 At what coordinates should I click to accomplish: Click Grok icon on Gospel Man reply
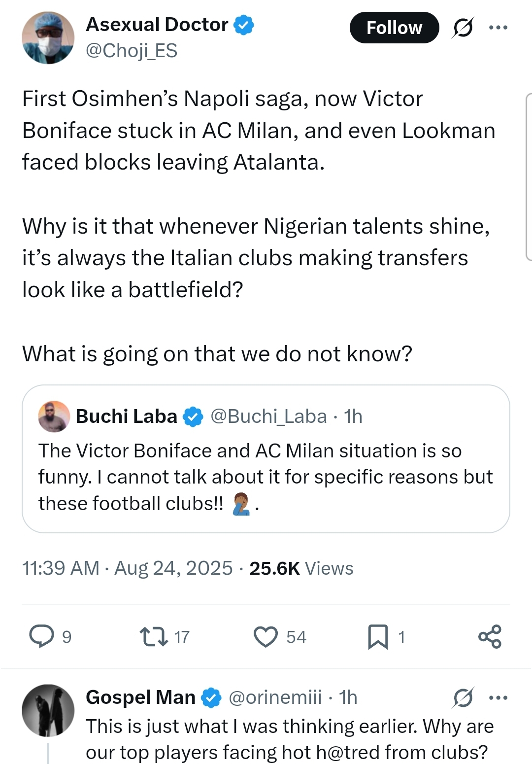[x=463, y=697]
